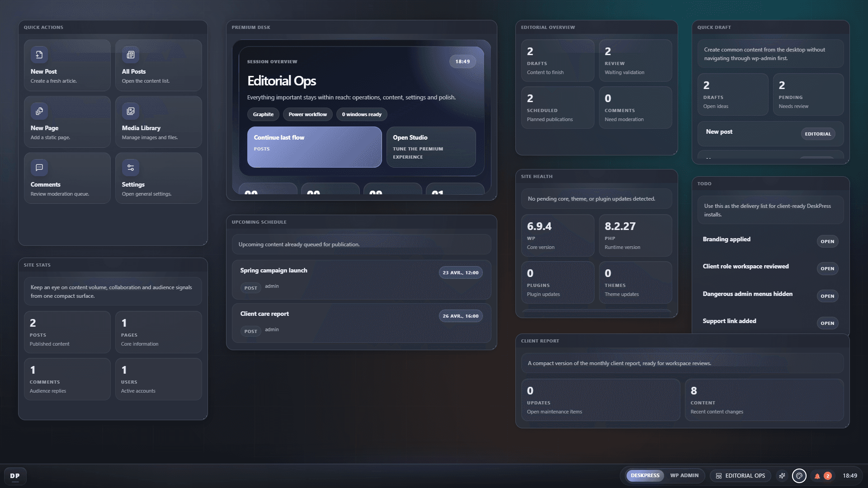This screenshot has height=488, width=868.
Task: Open the palette theme icon in the taskbar
Action: coord(799,475)
